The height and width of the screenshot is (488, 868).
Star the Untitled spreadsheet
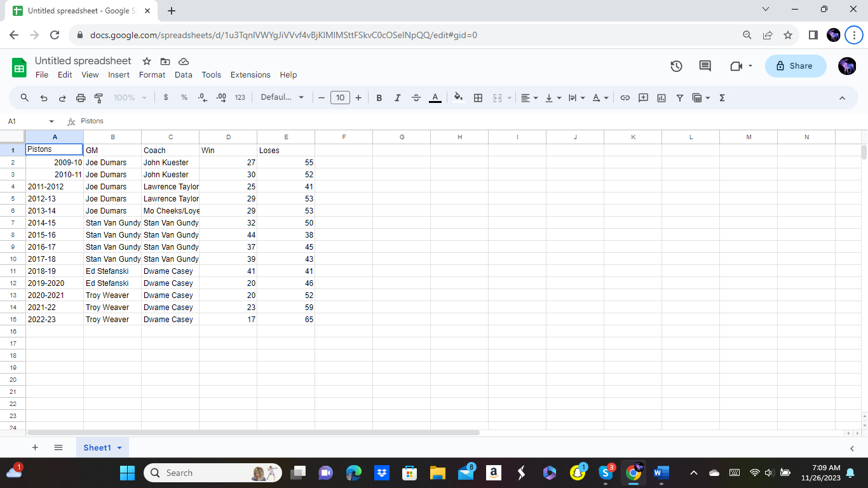coord(147,62)
